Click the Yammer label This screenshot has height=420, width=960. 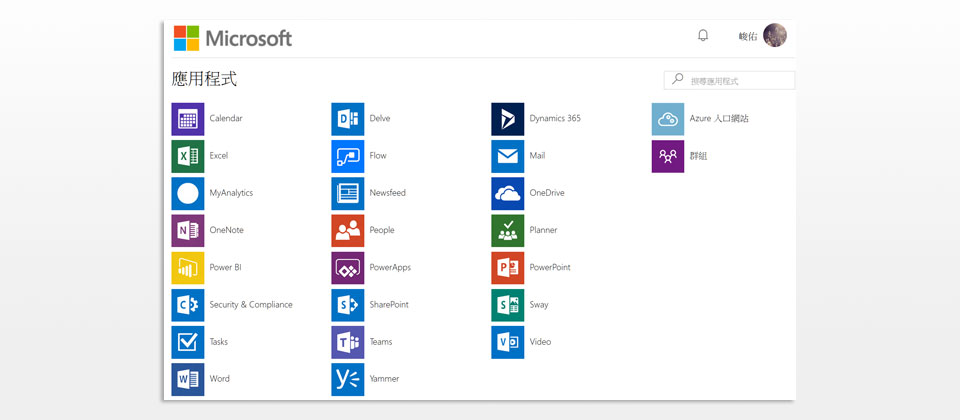click(384, 379)
